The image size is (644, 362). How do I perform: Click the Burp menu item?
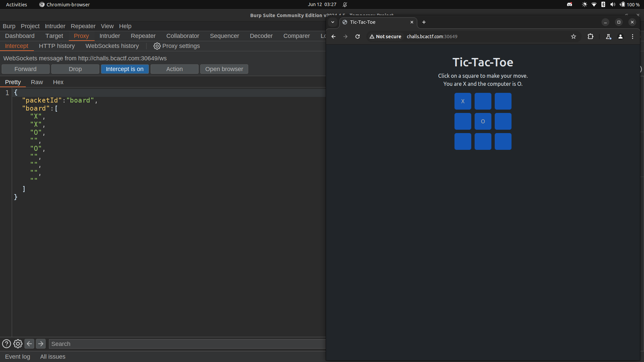[x=9, y=25]
